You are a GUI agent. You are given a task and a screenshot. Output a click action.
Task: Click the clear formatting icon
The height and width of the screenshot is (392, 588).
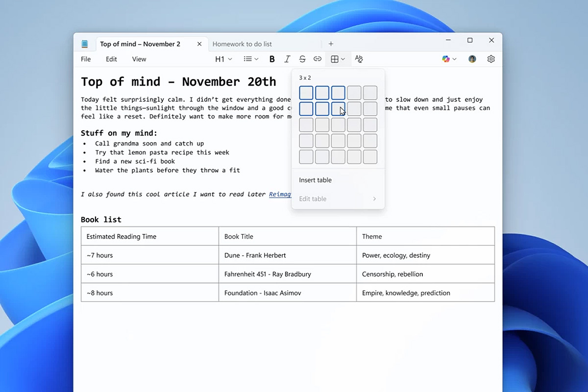(x=359, y=59)
